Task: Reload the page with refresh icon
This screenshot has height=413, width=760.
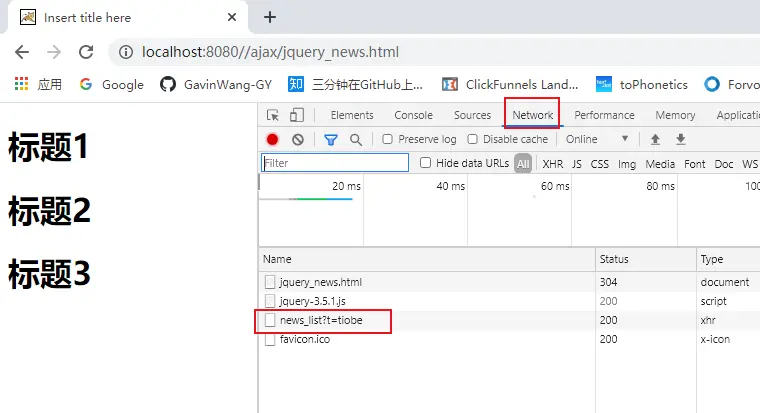Action: pyautogui.click(x=86, y=52)
